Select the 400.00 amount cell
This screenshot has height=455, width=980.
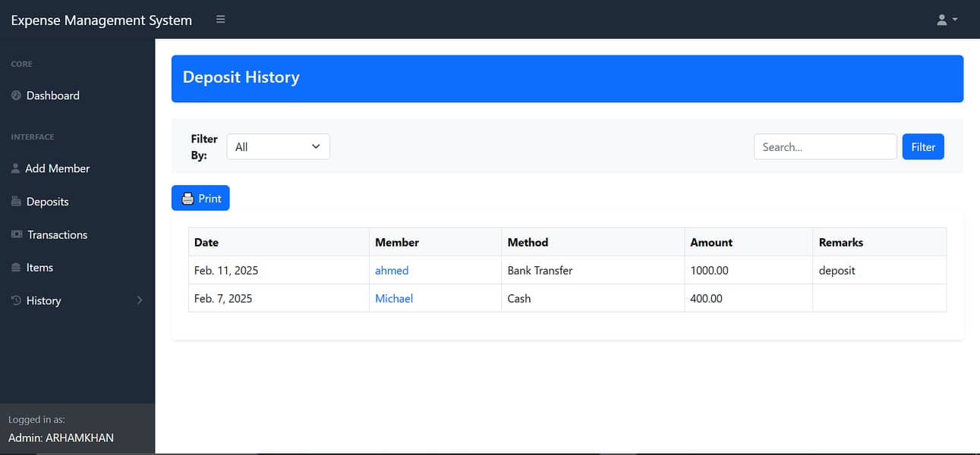click(x=749, y=299)
